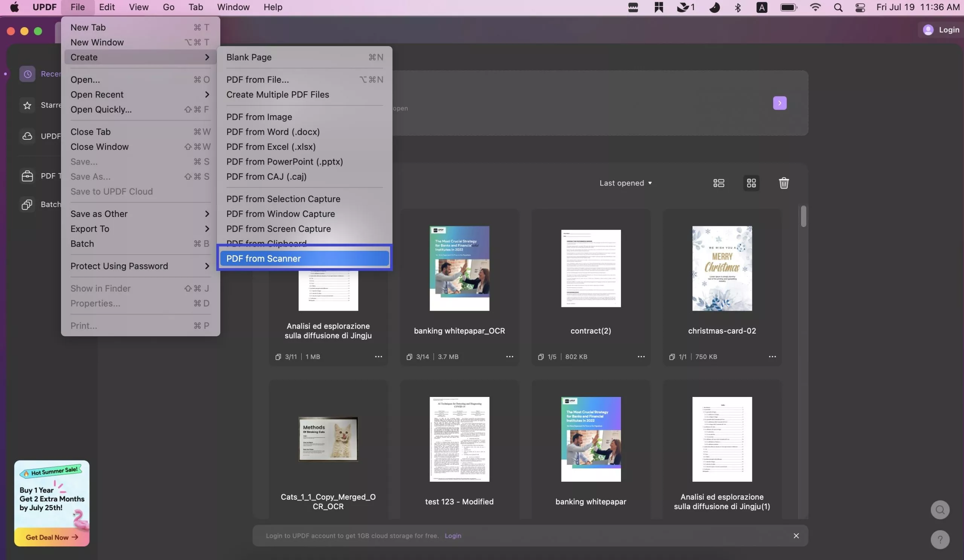The height and width of the screenshot is (560, 964).
Task: Click the UPDF grid view icon
Action: [751, 183]
